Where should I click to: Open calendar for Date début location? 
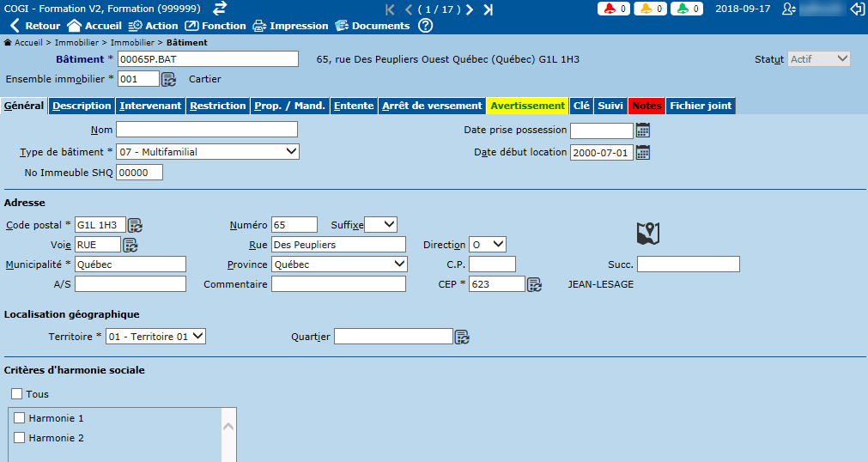642,152
